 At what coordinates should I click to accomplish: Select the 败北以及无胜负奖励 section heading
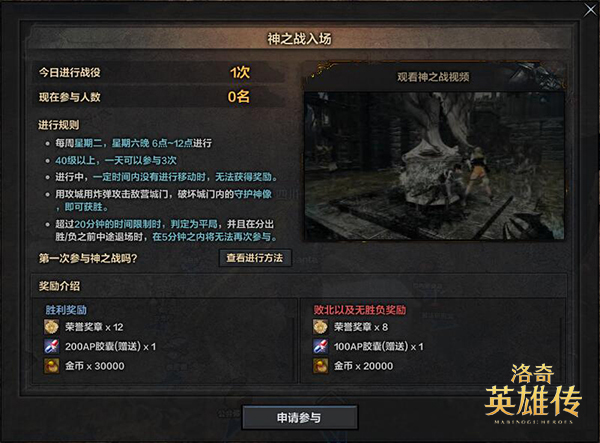[360, 310]
